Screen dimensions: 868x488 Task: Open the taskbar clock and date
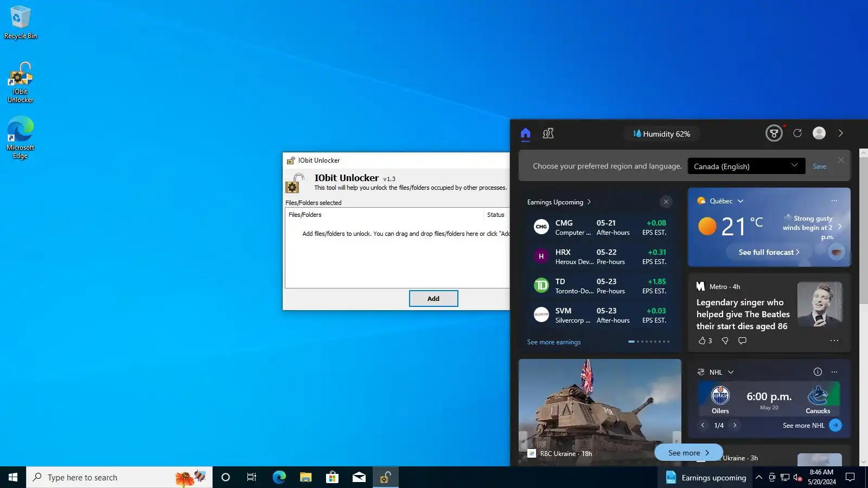tap(821, 477)
